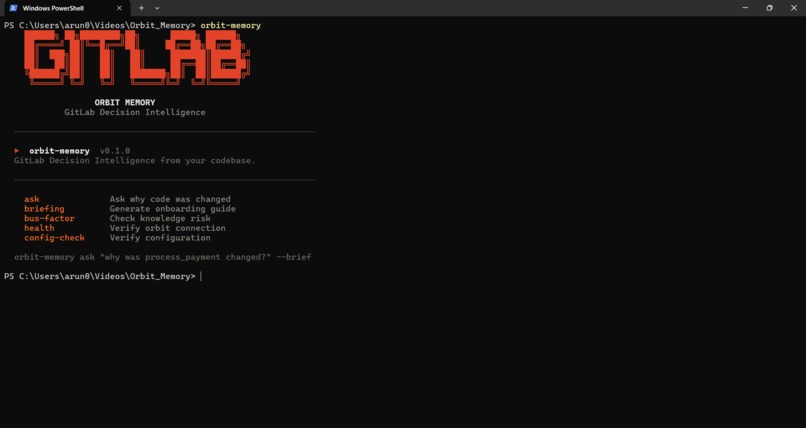Click the health command name
The width and height of the screenshot is (806, 428).
pos(39,228)
